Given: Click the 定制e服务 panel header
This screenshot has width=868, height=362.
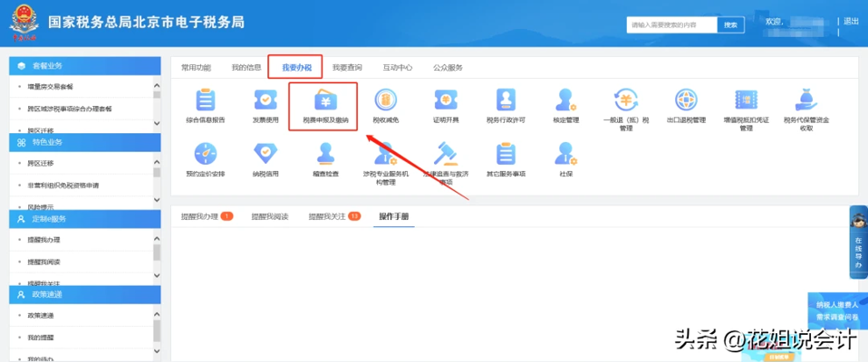Looking at the screenshot, I should click(x=84, y=219).
